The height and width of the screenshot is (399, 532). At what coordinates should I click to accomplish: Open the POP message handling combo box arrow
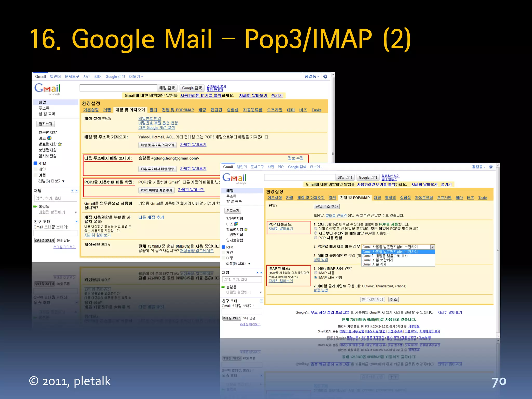click(433, 247)
